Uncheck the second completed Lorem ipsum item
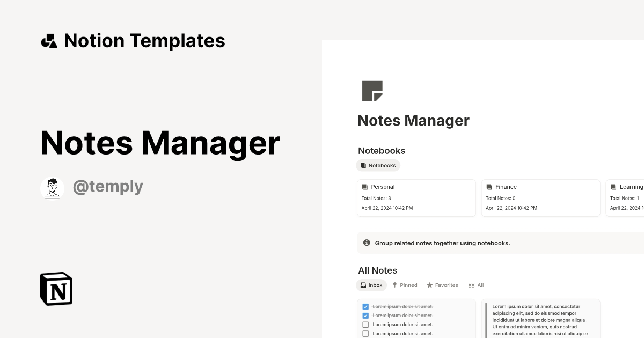The height and width of the screenshot is (338, 644). click(x=365, y=315)
